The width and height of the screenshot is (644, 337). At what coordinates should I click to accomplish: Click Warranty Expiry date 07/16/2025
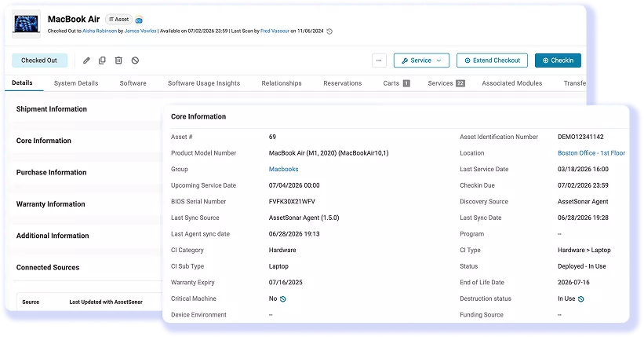[x=286, y=283]
